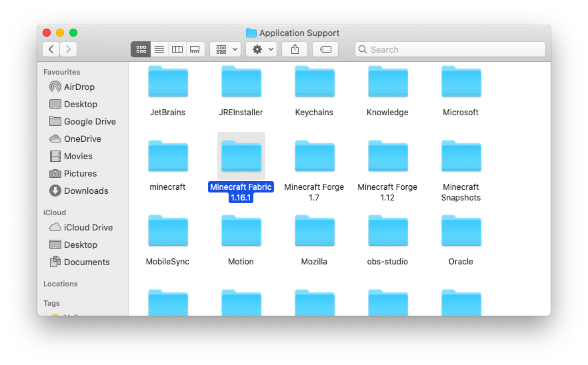Open Downloads in the sidebar

click(79, 190)
